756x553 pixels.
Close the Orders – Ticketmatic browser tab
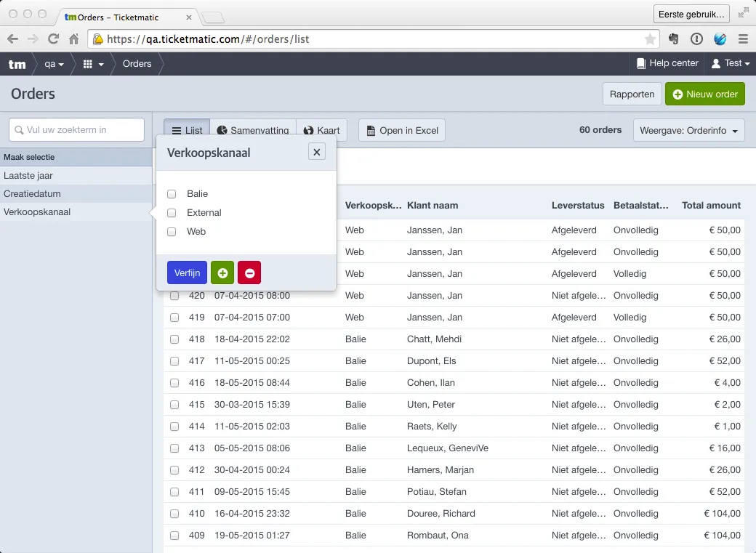[188, 17]
